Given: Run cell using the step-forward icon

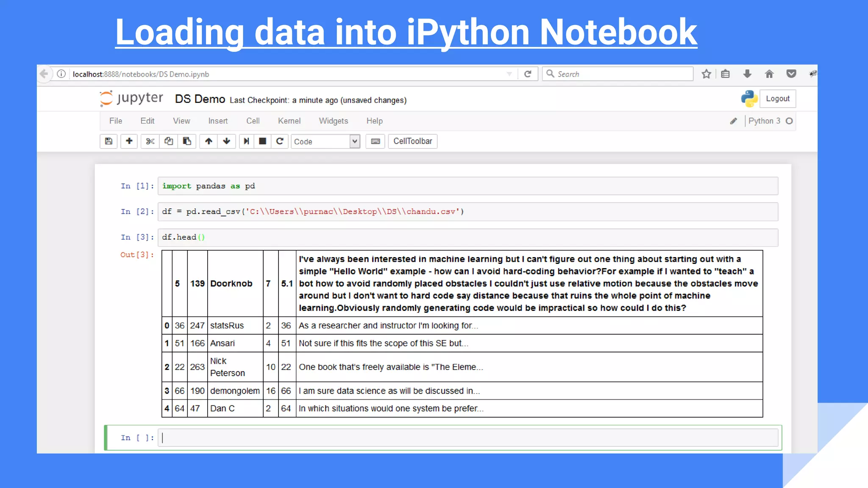Looking at the screenshot, I should point(246,141).
